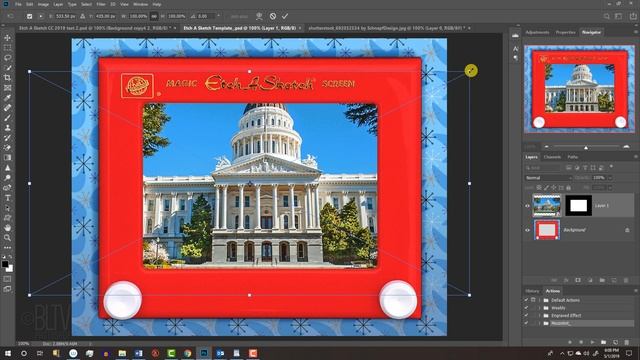Select the Move tool
Viewport: 640px width, 360px height.
click(x=7, y=38)
